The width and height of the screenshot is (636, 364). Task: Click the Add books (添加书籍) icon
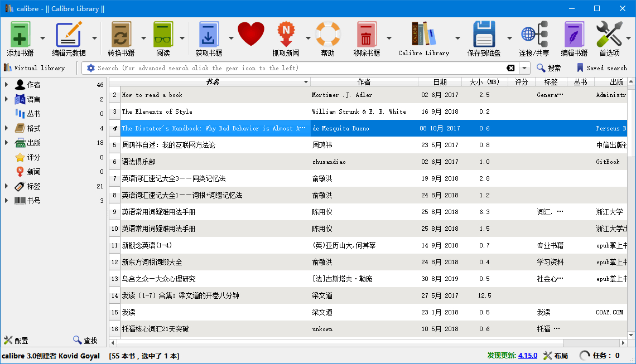point(20,35)
